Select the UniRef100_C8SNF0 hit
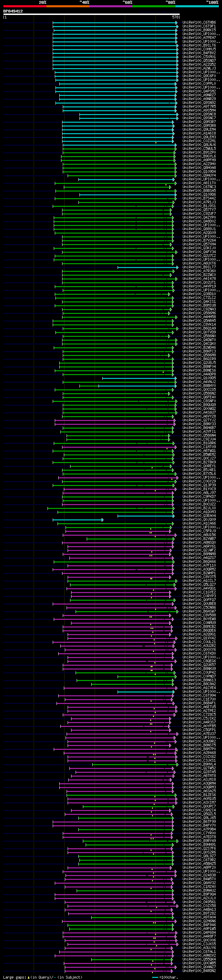Image resolution: width=222 pixels, height=980 pixels. (x=199, y=401)
